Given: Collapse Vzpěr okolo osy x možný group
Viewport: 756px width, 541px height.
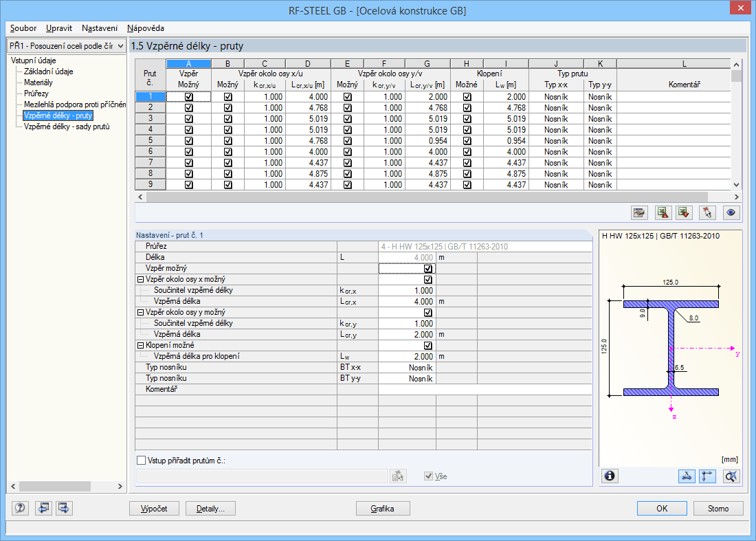Looking at the screenshot, I should click(140, 280).
